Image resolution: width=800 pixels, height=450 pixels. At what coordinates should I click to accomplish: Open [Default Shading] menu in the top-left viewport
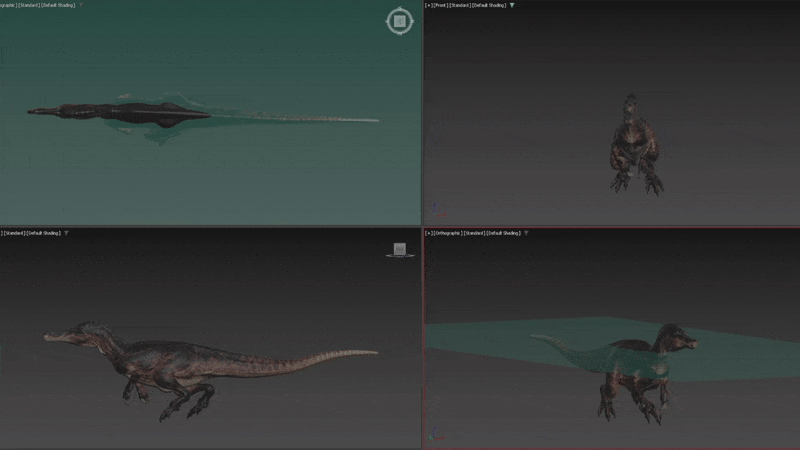click(x=58, y=5)
